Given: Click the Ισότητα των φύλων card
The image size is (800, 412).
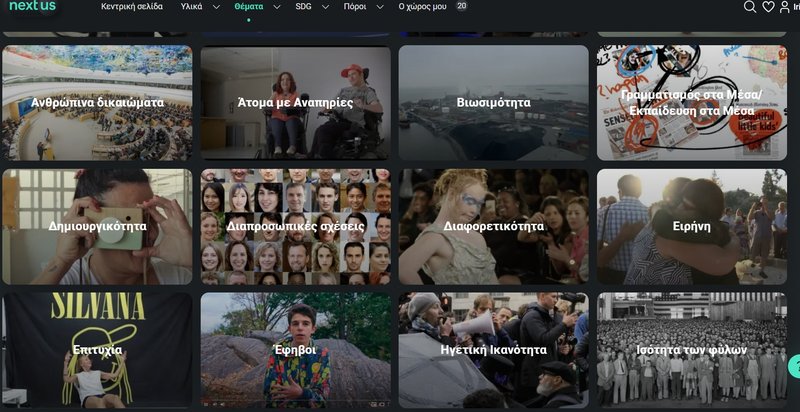Looking at the screenshot, I should tap(691, 350).
